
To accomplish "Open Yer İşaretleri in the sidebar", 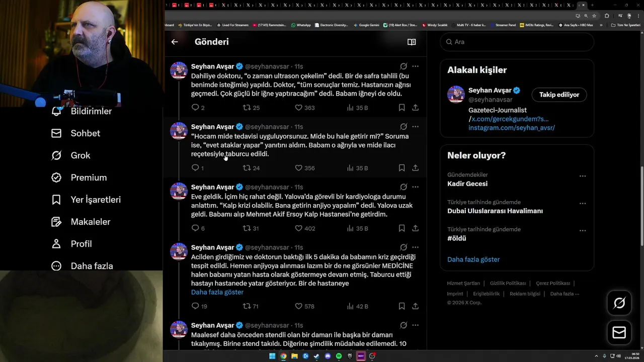I will click(86, 200).
